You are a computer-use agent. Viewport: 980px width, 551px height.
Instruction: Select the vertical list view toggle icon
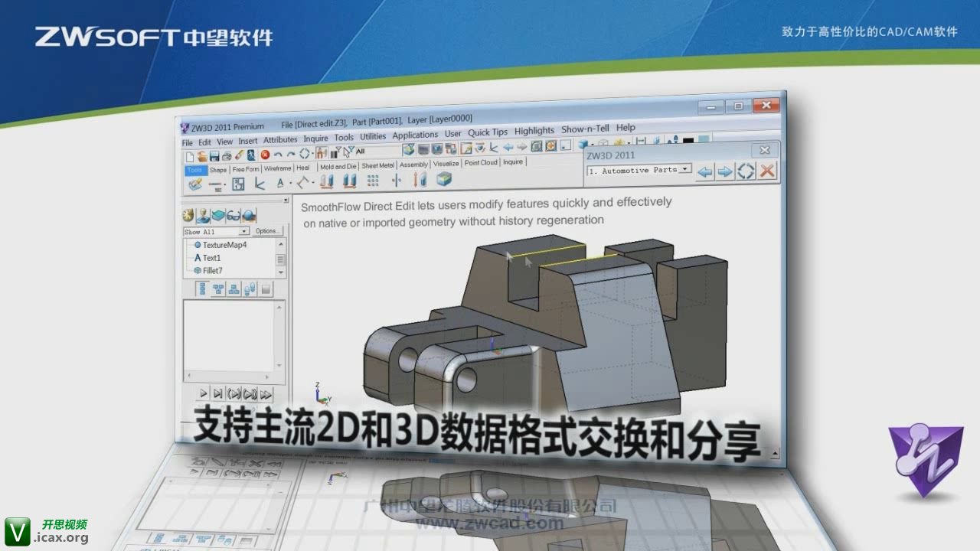coord(203,289)
